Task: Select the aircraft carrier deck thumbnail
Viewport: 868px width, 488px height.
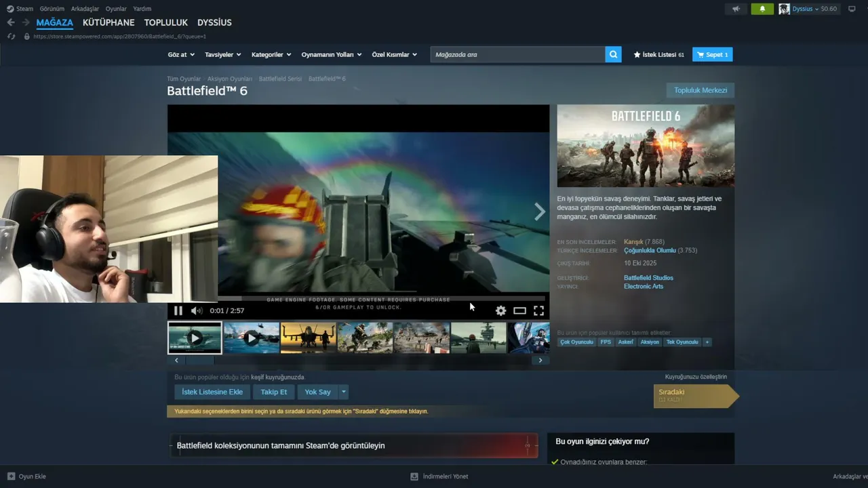Action: pos(478,338)
